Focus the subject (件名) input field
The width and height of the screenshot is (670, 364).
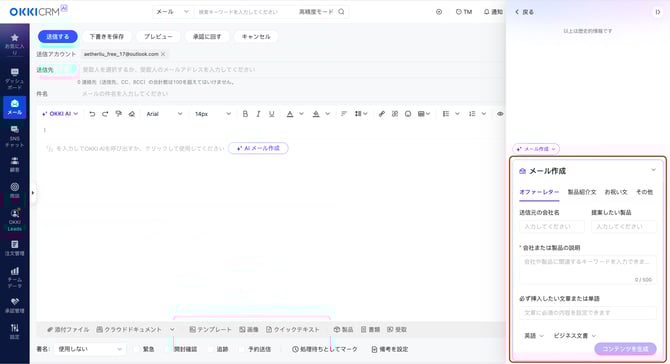[293, 94]
